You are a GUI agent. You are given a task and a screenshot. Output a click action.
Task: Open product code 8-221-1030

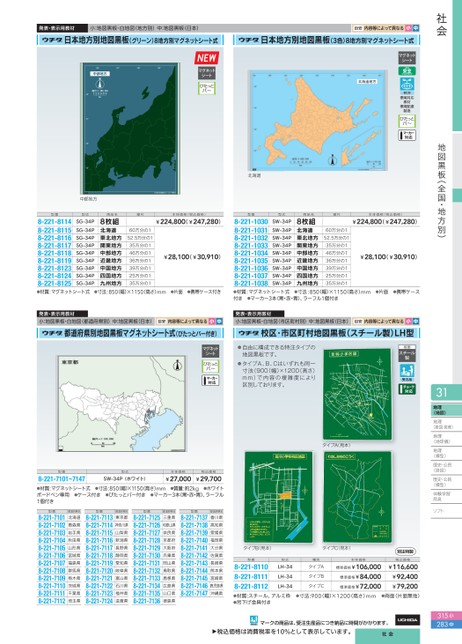pyautogui.click(x=251, y=221)
